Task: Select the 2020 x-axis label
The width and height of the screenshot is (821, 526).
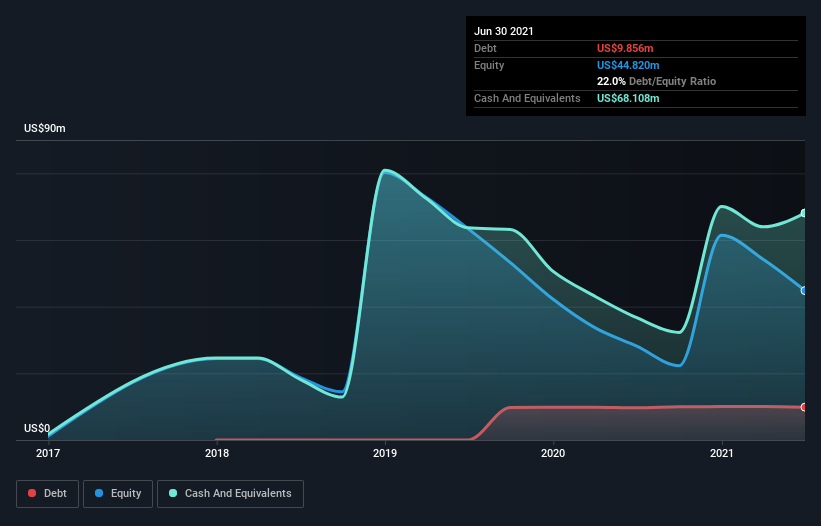Action: pos(553,453)
